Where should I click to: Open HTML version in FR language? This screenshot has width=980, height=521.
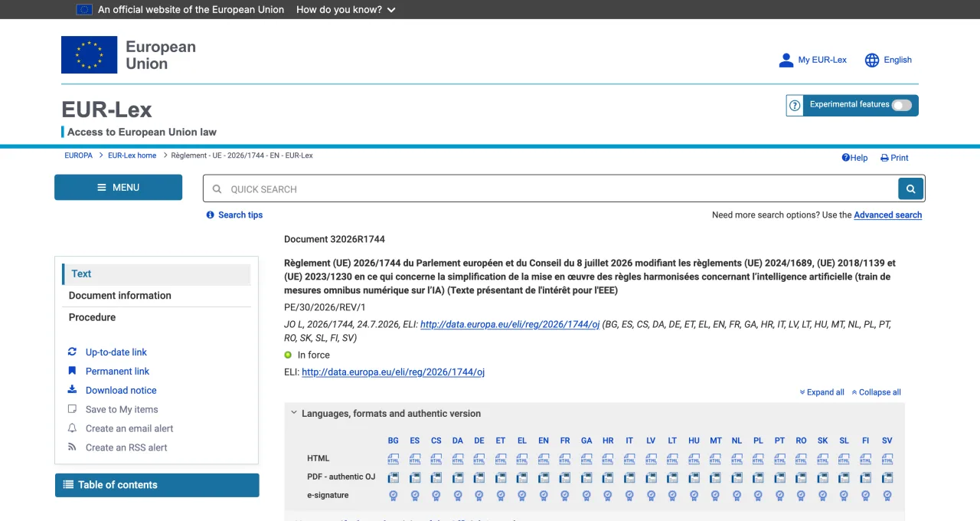[x=565, y=459]
